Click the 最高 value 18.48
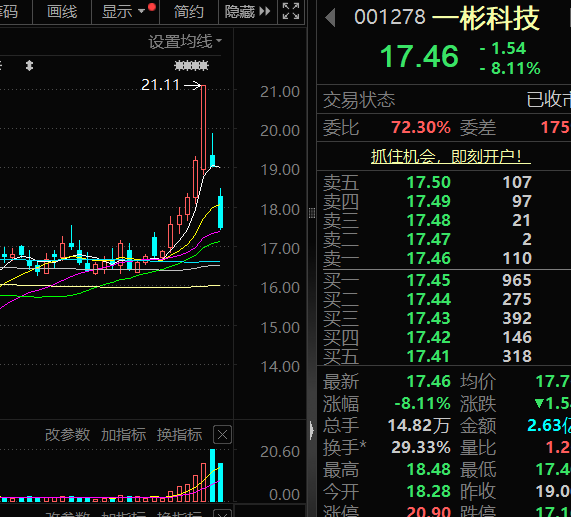 pyautogui.click(x=429, y=469)
